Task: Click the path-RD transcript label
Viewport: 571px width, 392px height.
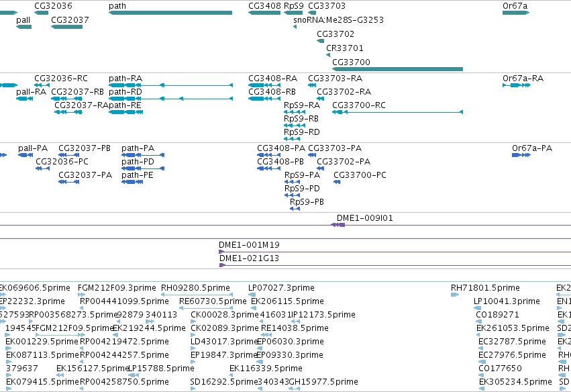Action: pyautogui.click(x=125, y=92)
